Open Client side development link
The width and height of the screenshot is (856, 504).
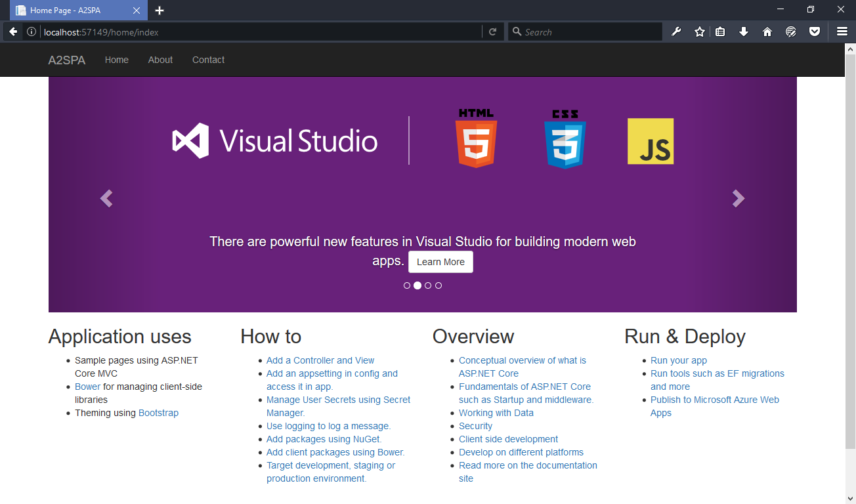508,439
